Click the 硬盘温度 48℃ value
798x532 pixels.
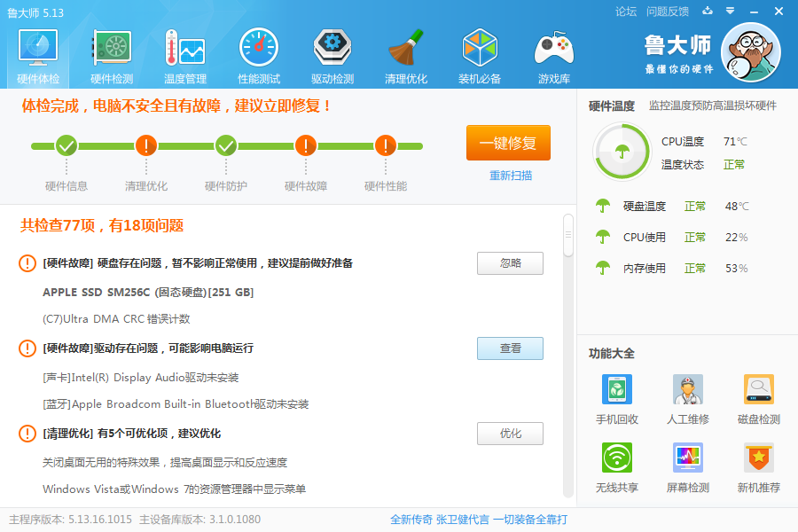[x=737, y=206]
